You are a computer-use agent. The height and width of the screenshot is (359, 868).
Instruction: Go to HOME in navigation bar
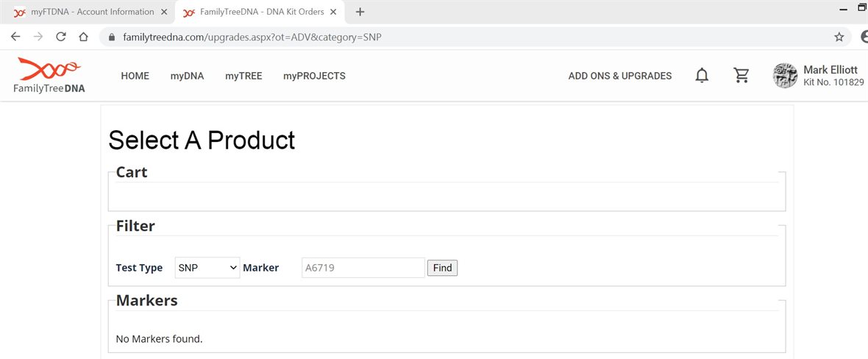click(x=135, y=76)
